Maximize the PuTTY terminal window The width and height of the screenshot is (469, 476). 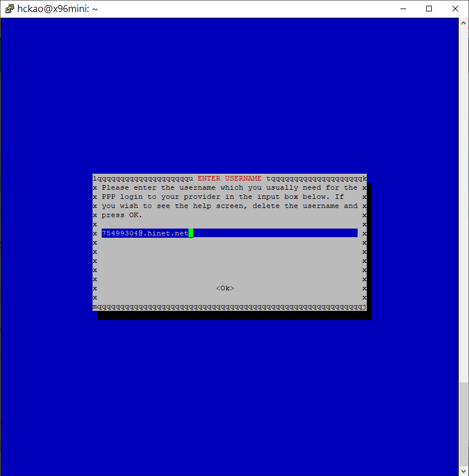[428, 9]
